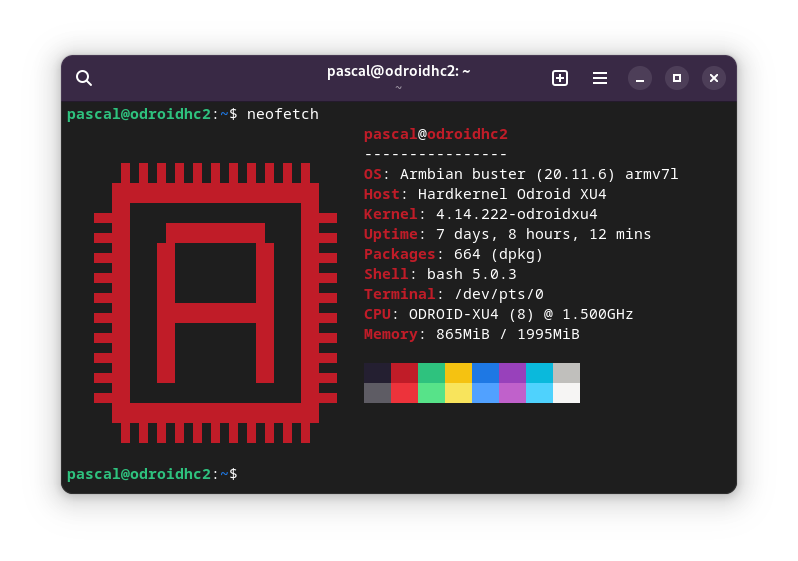798x561 pixels.
Task: Select Host line Hardkernel Odroid XU4
Action: click(x=485, y=194)
